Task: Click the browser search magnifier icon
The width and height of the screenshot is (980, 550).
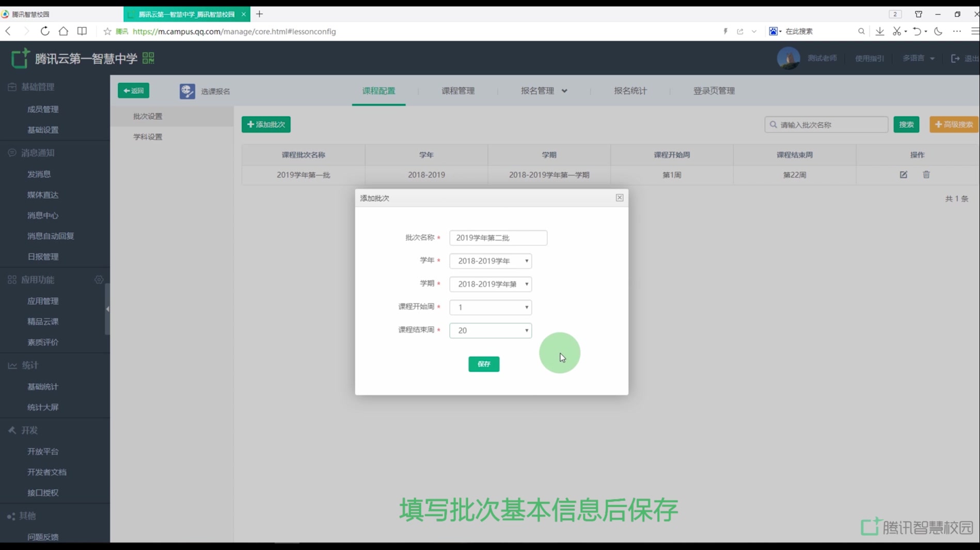Action: tap(861, 31)
